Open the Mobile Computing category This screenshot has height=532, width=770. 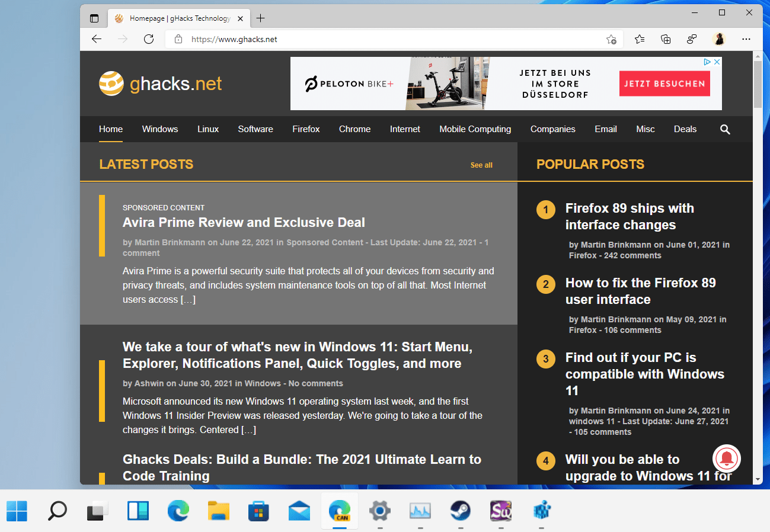(475, 129)
